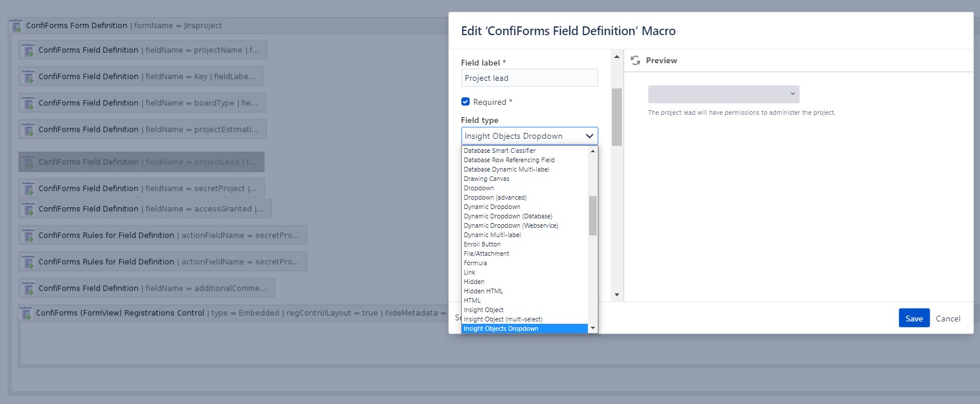
Task: Select the first Rules for Field Definition macro
Action: coord(163,235)
